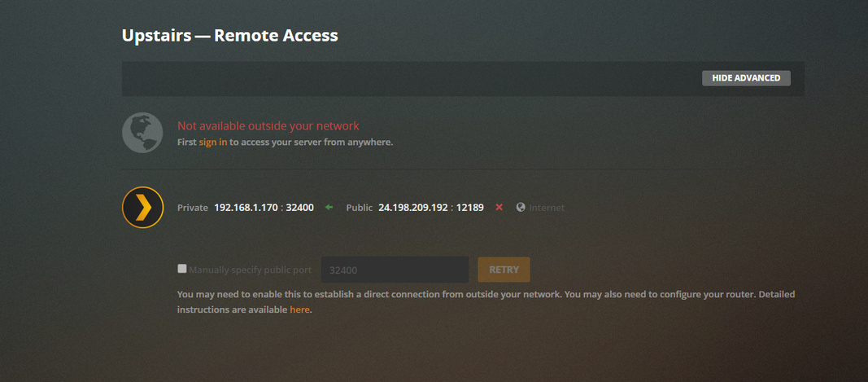Collapse advanced settings with Hide Advanced

(x=746, y=78)
